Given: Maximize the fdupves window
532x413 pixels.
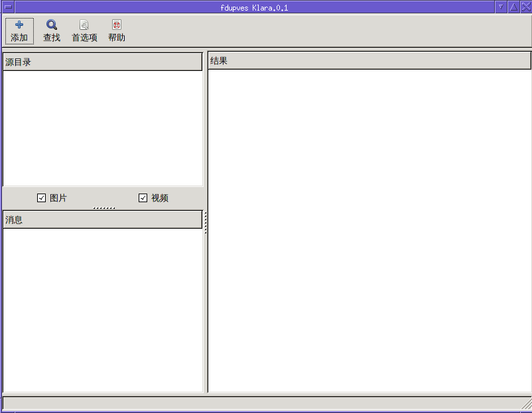Looking at the screenshot, I should click(513, 7).
